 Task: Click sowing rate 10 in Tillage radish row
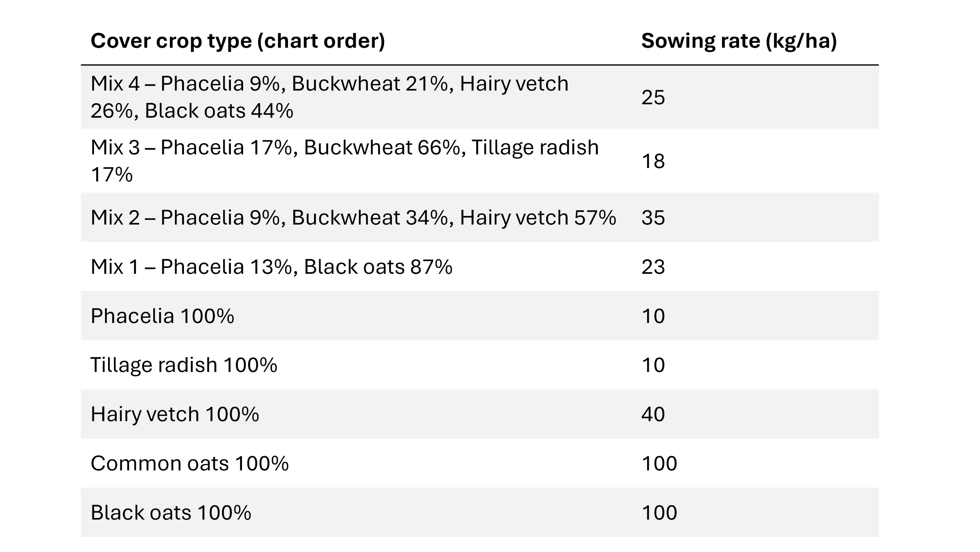tap(653, 365)
